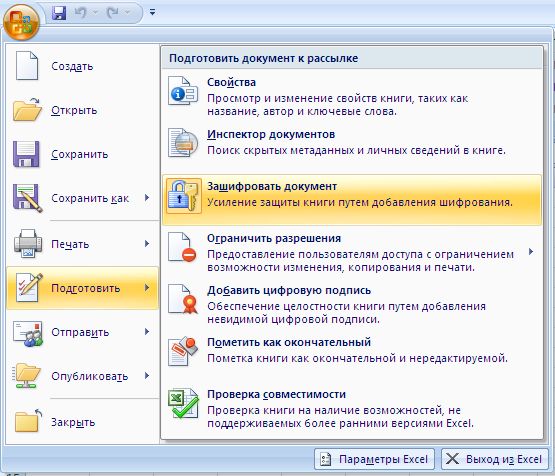Click the Пометить как окончательный stamp icon
The width and height of the screenshot is (555, 476).
(x=183, y=351)
